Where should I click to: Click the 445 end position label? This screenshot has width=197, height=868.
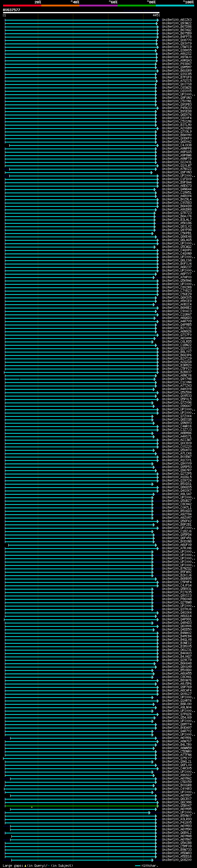click(155, 15)
